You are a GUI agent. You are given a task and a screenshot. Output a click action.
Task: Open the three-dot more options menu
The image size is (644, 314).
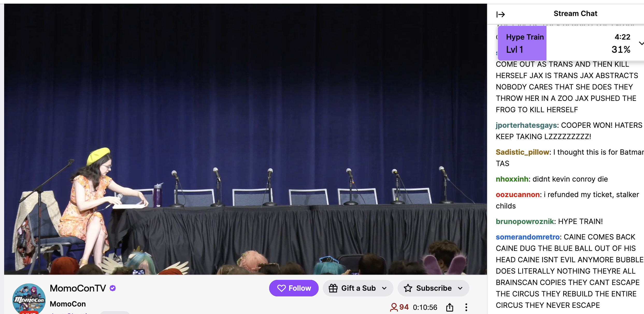(x=466, y=307)
